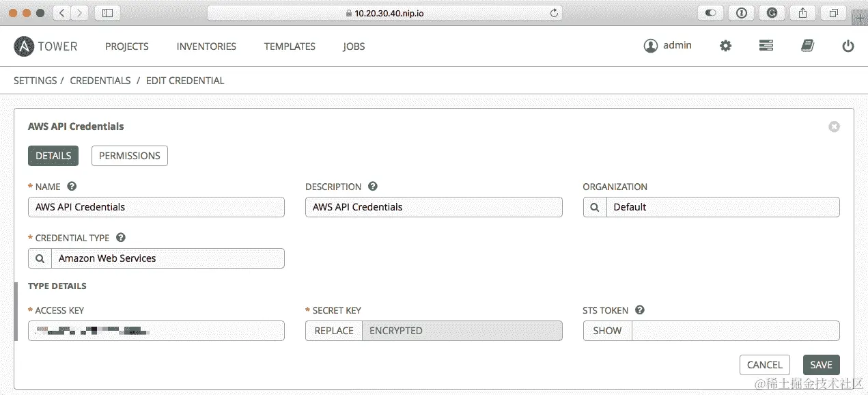Open the activity stream icon
This screenshot has height=395, width=868.
[x=766, y=46]
